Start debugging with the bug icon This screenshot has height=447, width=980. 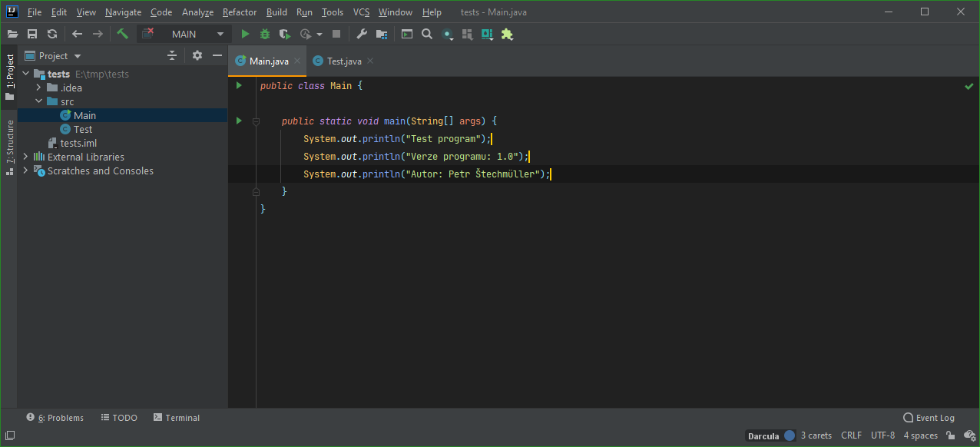[263, 33]
